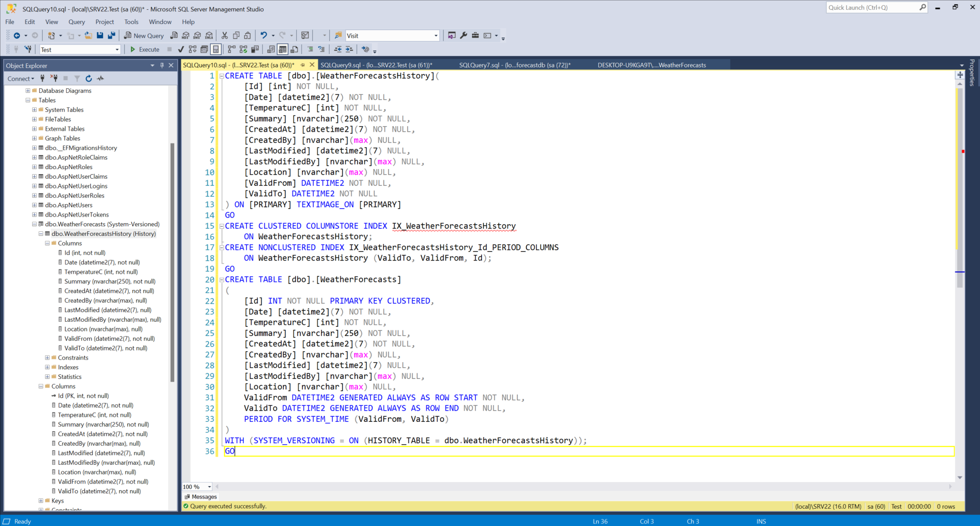Screen dimensions: 980x526
Task: Collapse the dbo.WeatherForecastsHistory Columns node
Action: click(x=46, y=243)
